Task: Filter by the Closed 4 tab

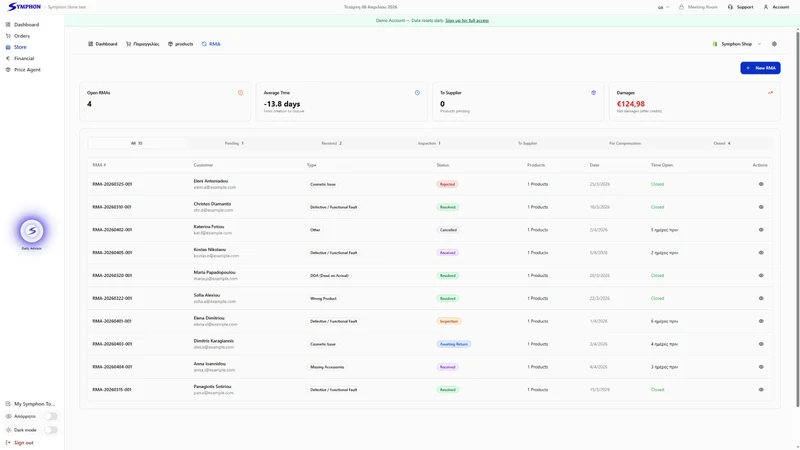Action: [x=722, y=143]
